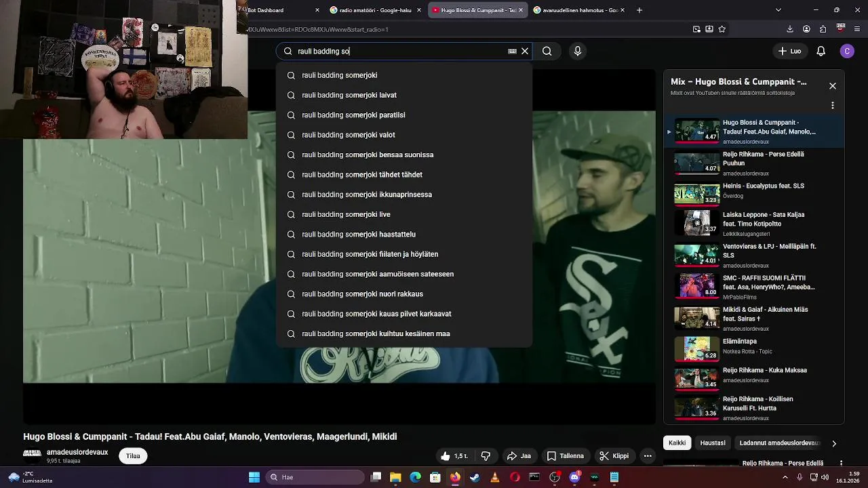Click the magnifier search submit button
Image resolution: width=868 pixels, height=488 pixels.
[547, 51]
